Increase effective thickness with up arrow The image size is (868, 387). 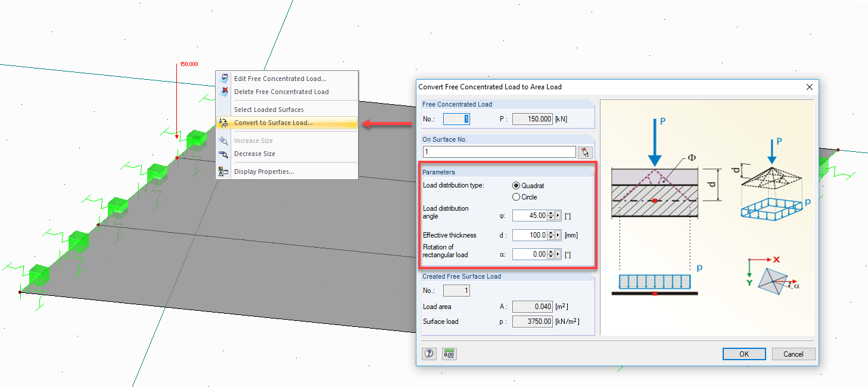coord(550,232)
